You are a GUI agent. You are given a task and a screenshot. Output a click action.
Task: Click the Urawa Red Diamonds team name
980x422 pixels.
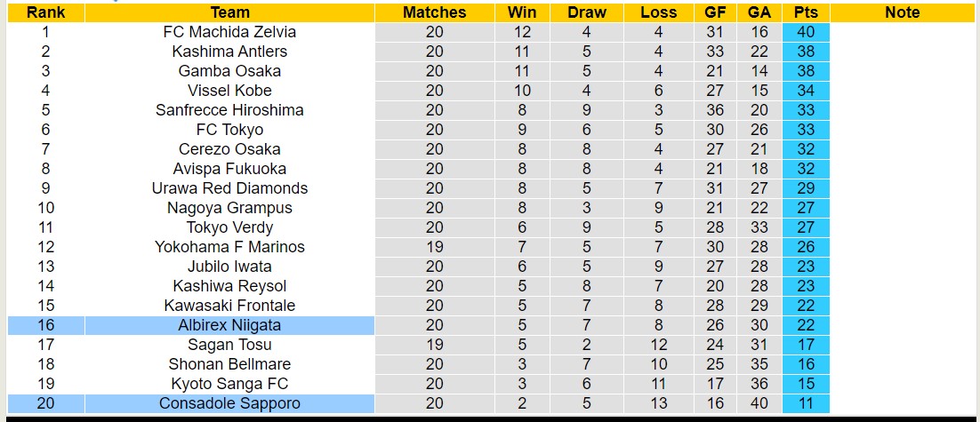(230, 188)
